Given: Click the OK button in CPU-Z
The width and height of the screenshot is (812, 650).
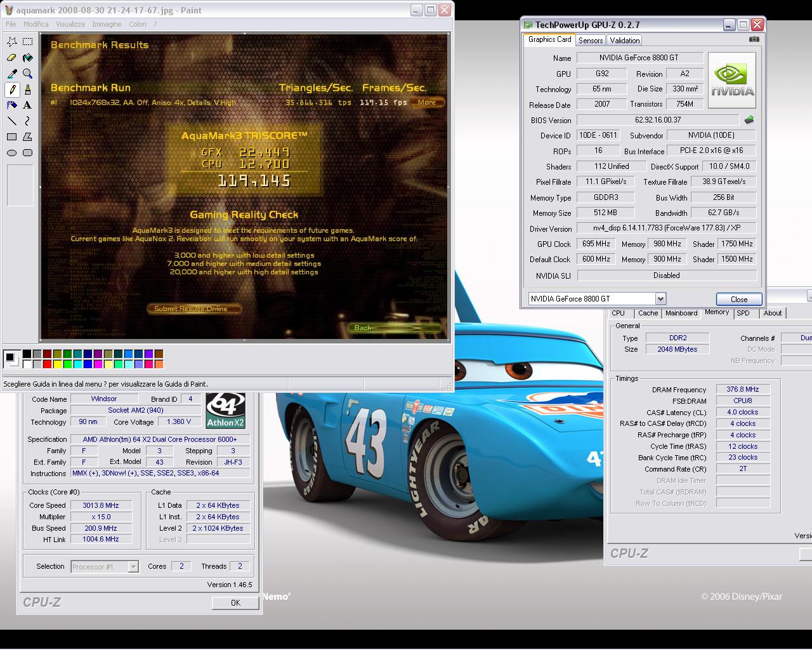Looking at the screenshot, I should [235, 602].
